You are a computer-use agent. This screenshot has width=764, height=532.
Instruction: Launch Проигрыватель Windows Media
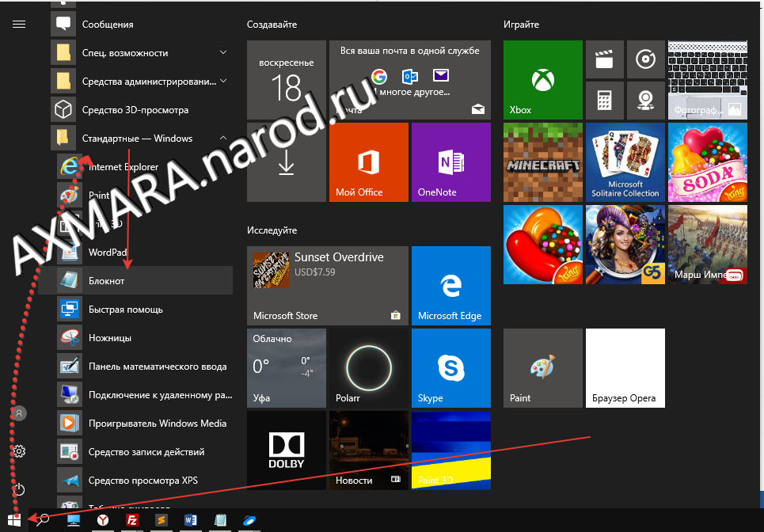(145, 424)
